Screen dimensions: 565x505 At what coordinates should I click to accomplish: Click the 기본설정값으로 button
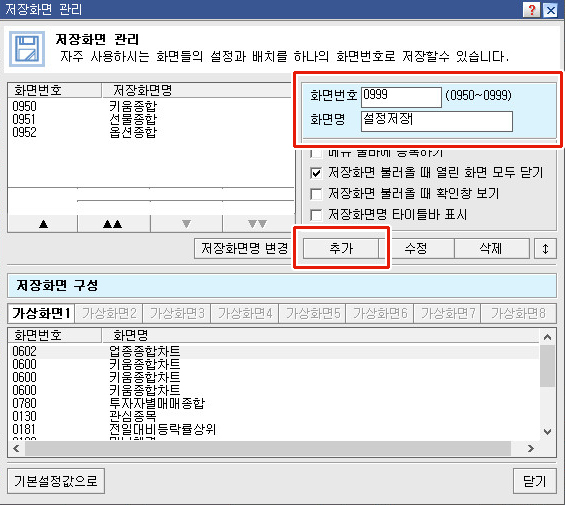56,481
